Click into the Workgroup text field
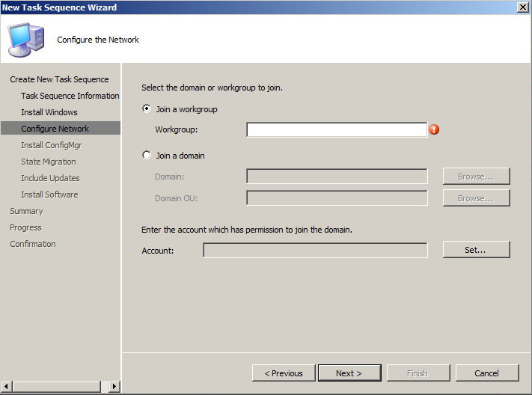532x395 pixels. click(x=336, y=130)
